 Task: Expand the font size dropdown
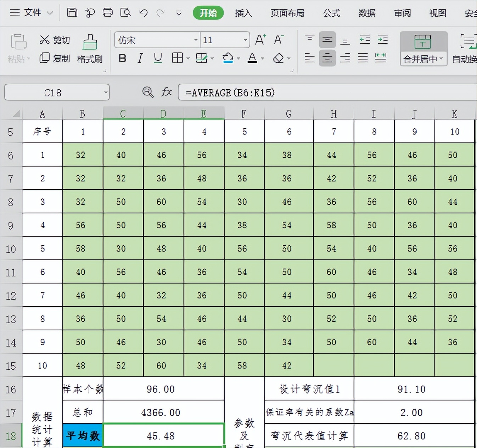245,40
